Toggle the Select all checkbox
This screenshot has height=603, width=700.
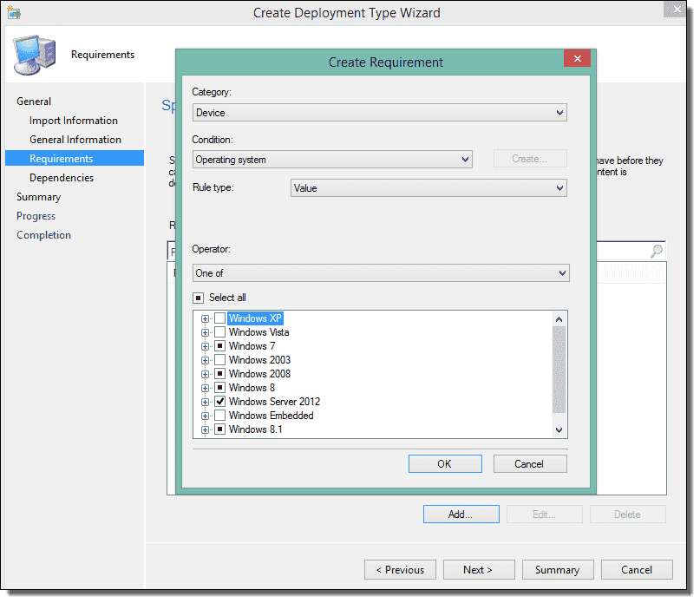[200, 296]
